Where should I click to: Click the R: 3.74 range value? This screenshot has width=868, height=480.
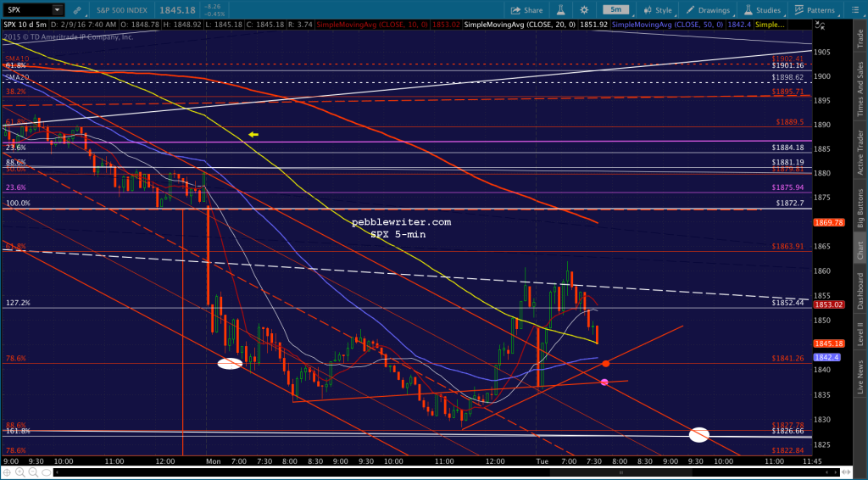pos(299,25)
